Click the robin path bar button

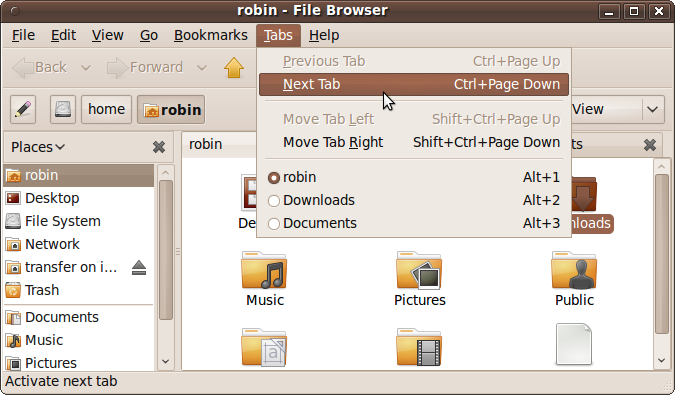(x=171, y=109)
